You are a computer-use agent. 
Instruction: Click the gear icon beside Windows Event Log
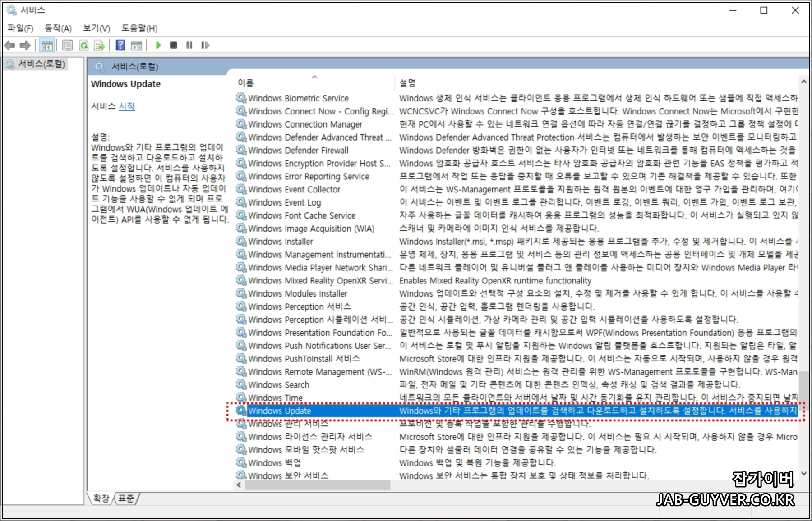click(x=241, y=203)
